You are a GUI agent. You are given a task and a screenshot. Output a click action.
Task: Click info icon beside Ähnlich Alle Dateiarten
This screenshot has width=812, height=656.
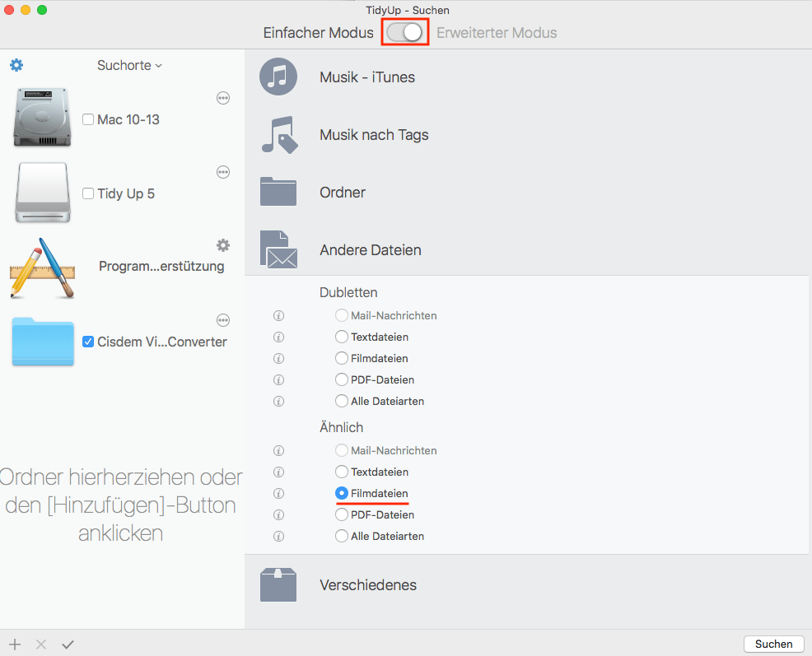[x=278, y=536]
